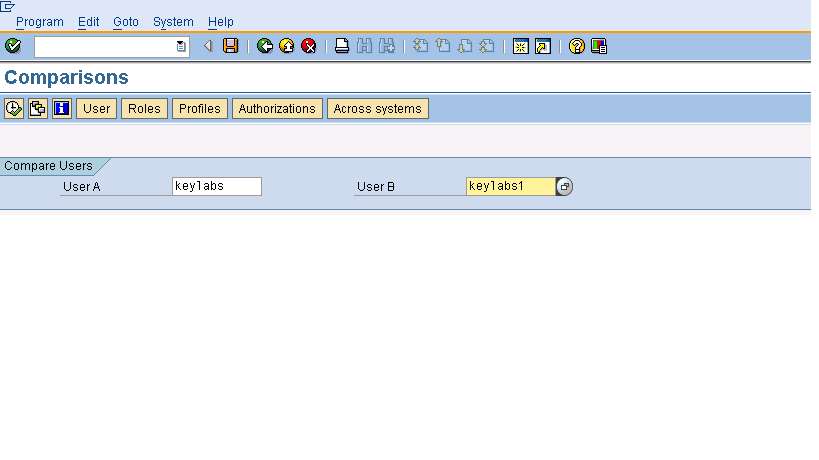
Task: Click the Create New Session icon
Action: point(521,46)
